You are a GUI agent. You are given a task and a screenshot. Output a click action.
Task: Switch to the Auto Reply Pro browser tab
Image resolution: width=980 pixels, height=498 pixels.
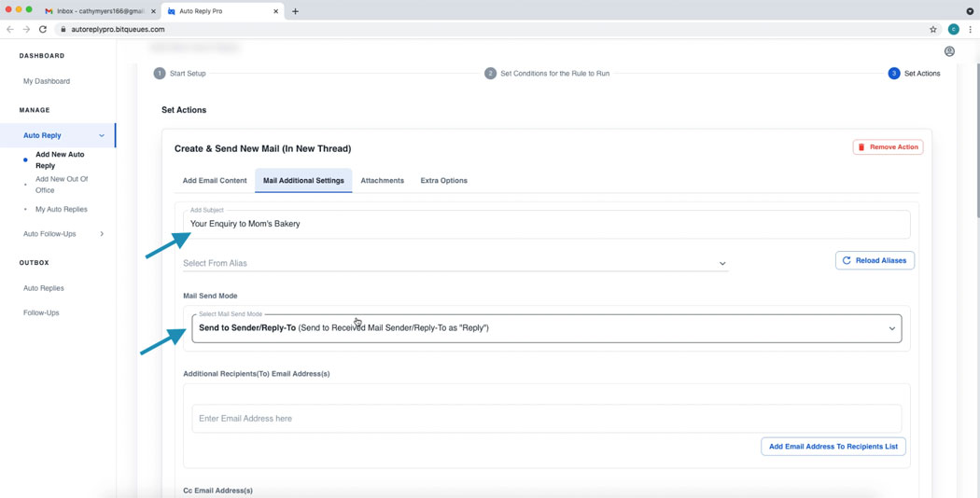[224, 11]
